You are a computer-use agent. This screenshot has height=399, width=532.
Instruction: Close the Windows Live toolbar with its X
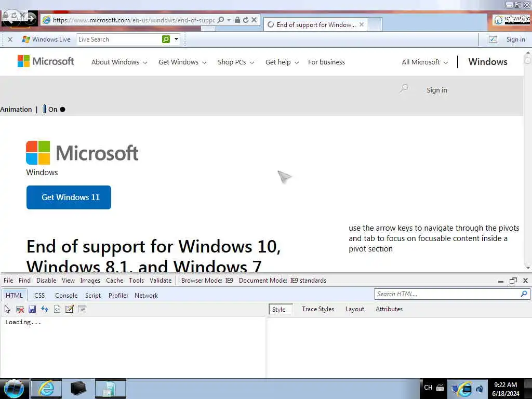point(10,39)
